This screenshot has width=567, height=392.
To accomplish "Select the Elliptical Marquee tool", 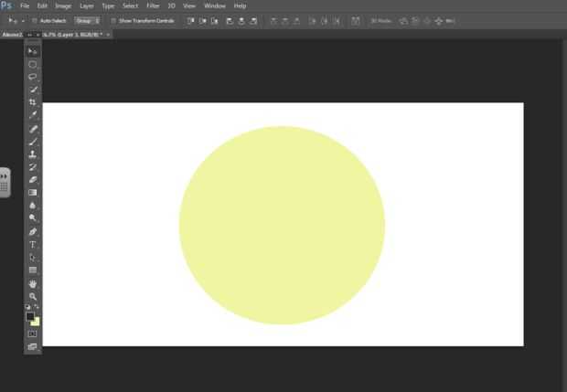I will (33, 64).
